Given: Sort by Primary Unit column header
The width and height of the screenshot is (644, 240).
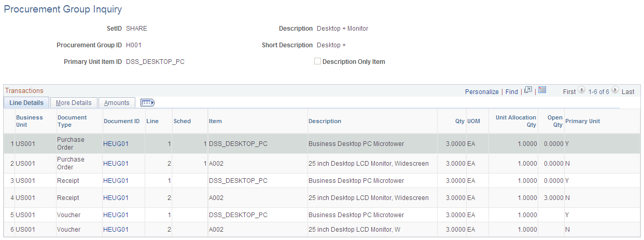Looking at the screenshot, I should (582, 121).
